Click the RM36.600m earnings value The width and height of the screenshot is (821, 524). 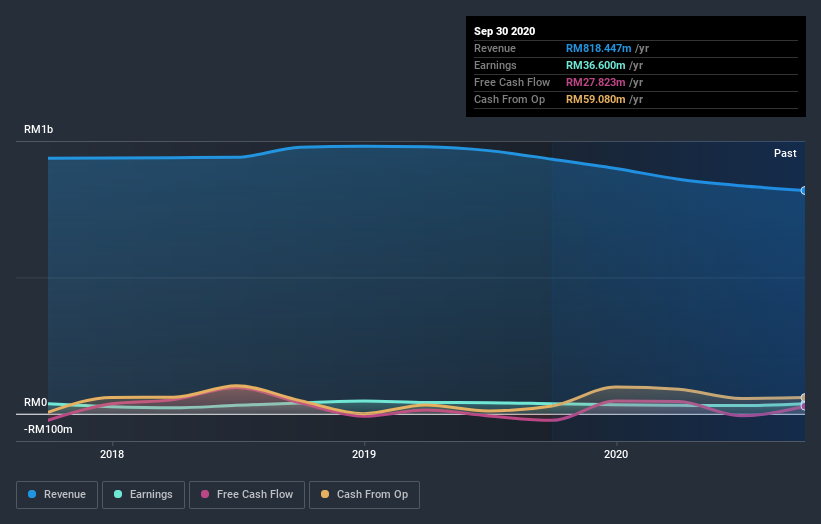(x=595, y=65)
